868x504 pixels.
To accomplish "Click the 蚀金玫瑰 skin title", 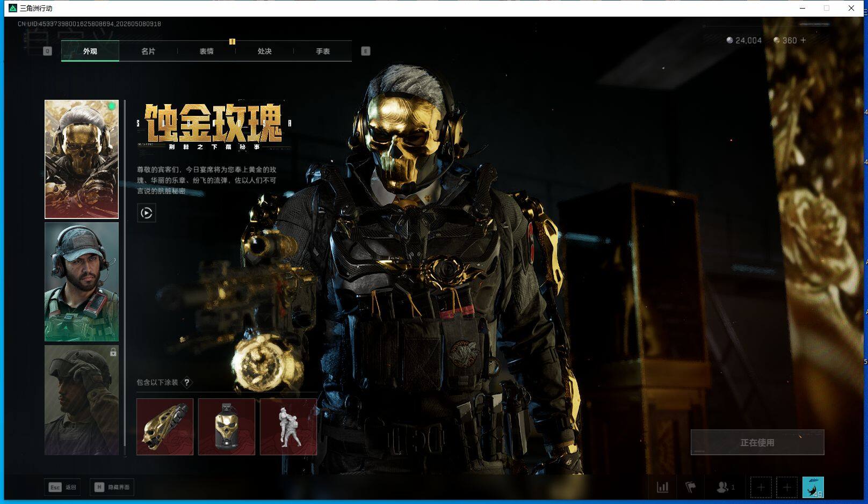I will pos(213,123).
